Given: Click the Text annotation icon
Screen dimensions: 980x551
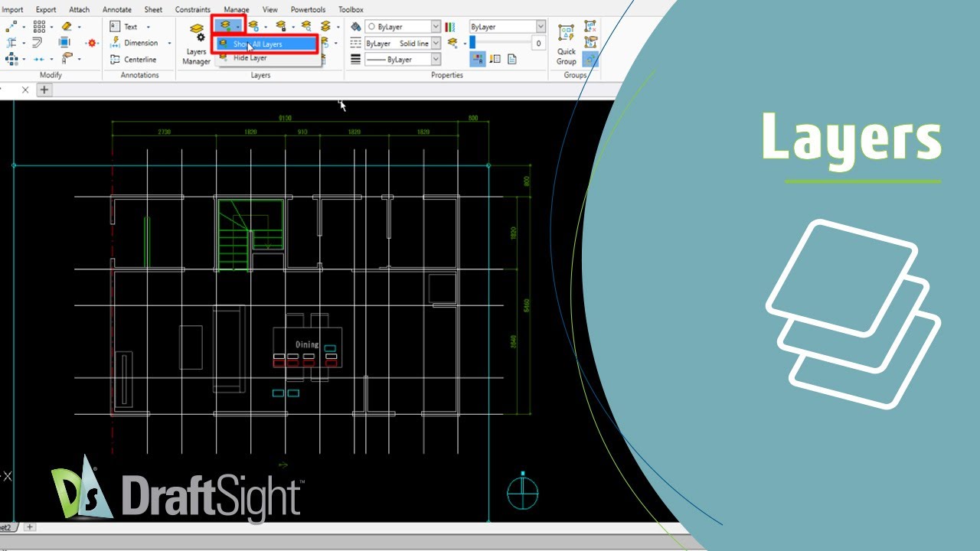Looking at the screenshot, I should 116,27.
